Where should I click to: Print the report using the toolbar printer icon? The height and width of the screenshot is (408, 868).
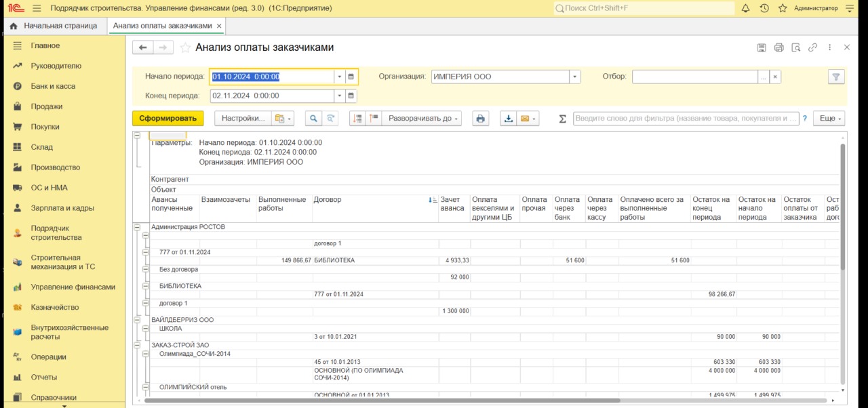[481, 118]
